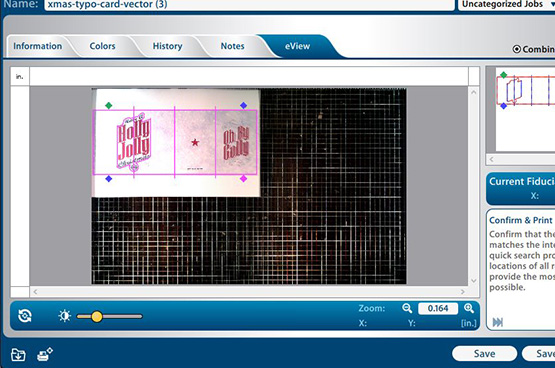Click the Zoom: label
Screen dimensions: 555x368
pos(372,308)
